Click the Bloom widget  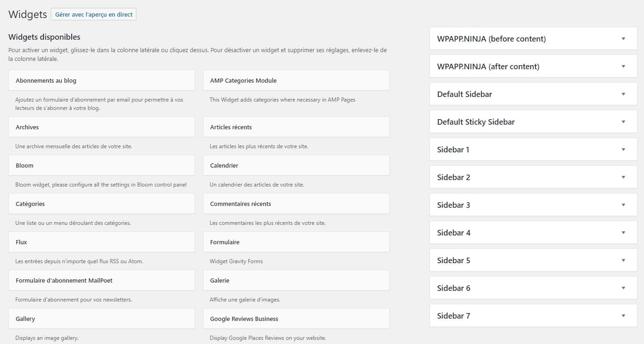click(x=101, y=165)
